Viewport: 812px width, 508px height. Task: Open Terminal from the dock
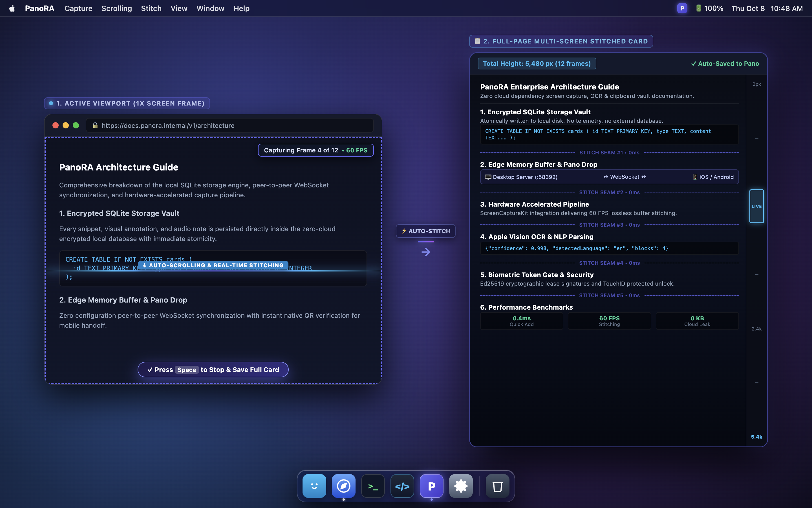373,486
